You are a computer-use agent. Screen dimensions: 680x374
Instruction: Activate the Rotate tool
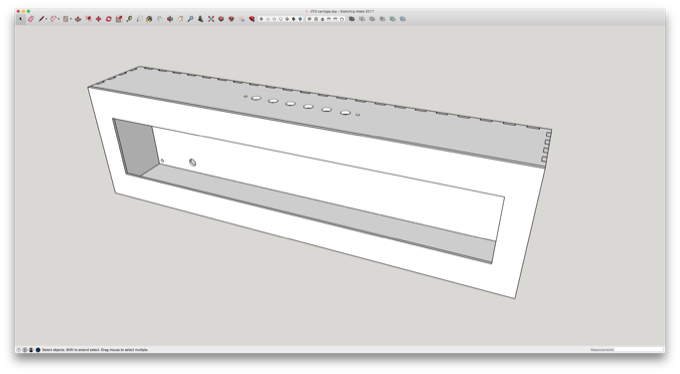point(109,19)
